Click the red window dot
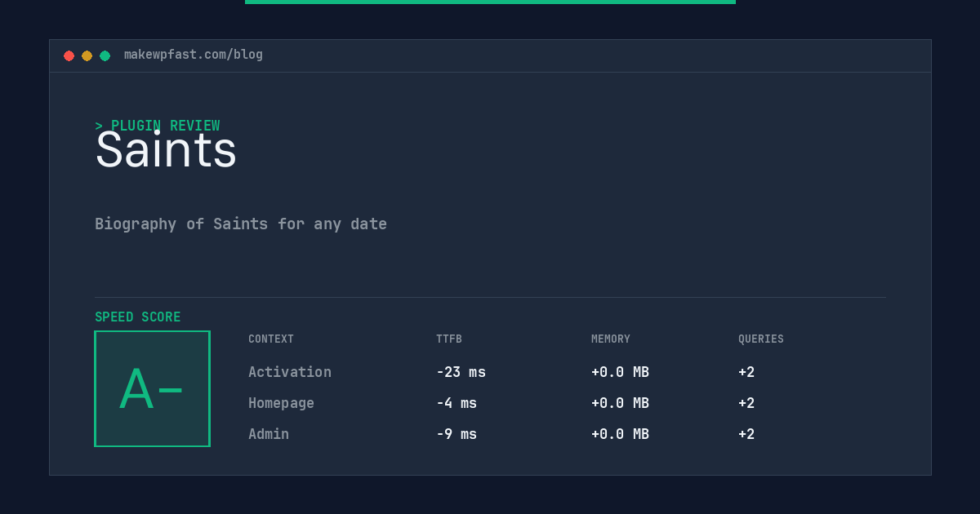 coord(69,55)
